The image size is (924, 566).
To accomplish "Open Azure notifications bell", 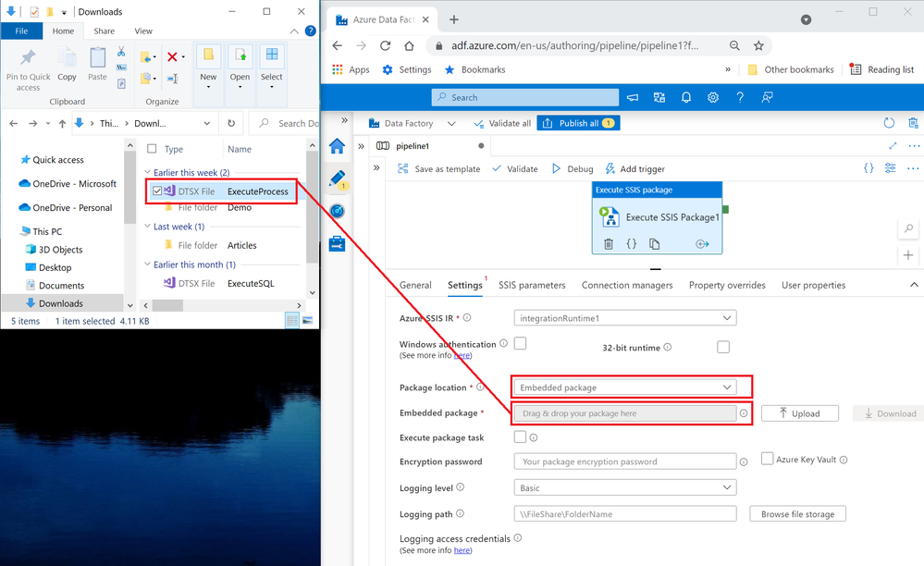I will click(686, 97).
